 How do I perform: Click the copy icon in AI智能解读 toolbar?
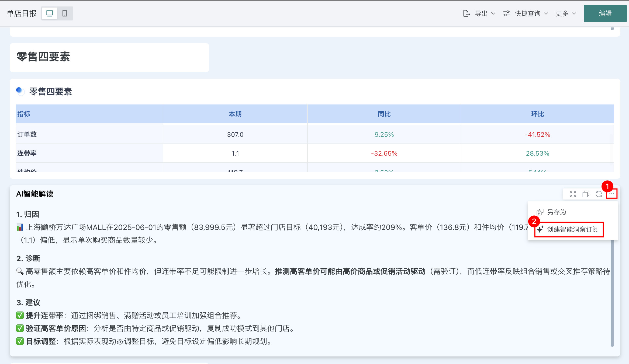tap(586, 194)
